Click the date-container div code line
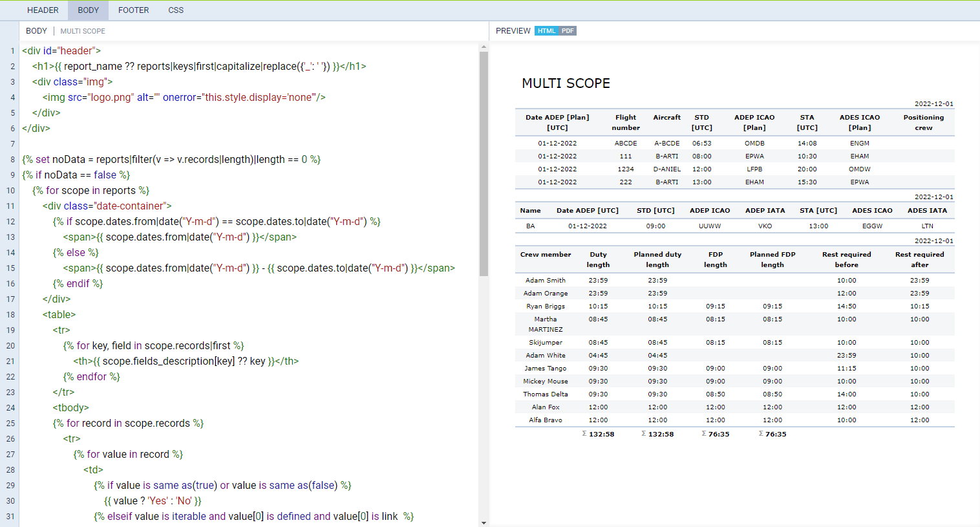 (107, 206)
